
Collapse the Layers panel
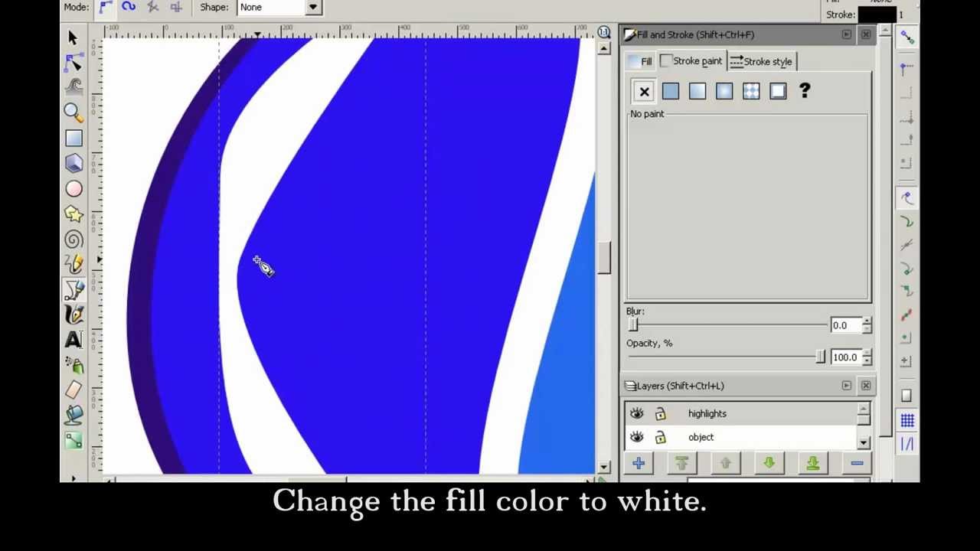[x=846, y=386]
